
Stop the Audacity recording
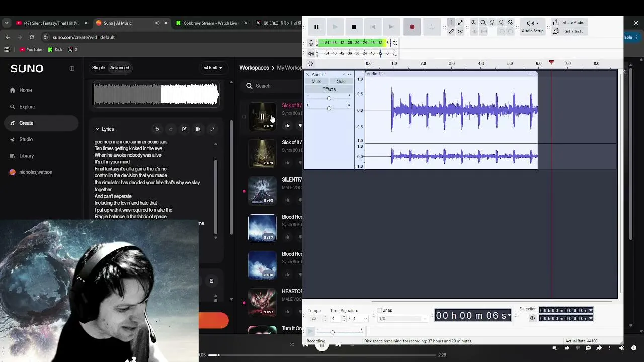[354, 27]
